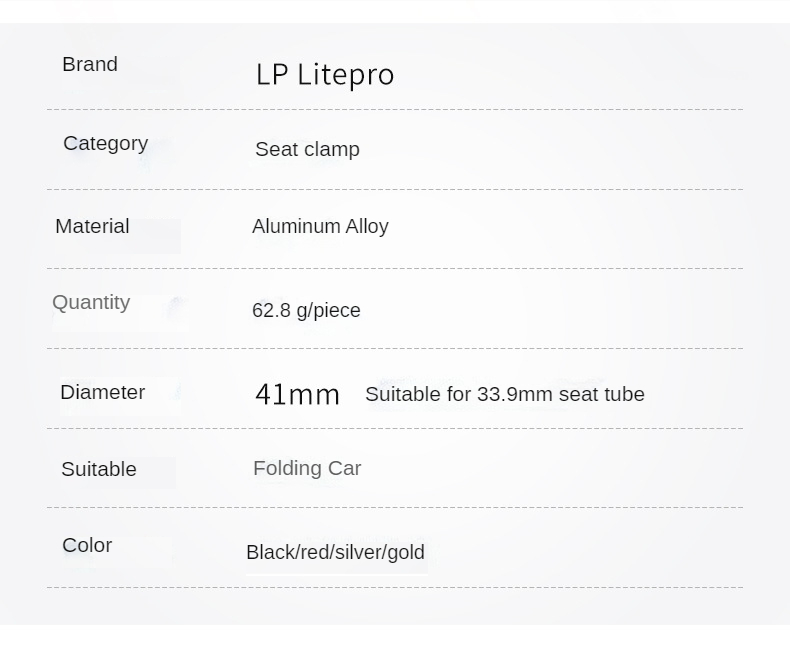
Task: Click the 33.9mm measurement in the Diameter row
Action: 515,394
